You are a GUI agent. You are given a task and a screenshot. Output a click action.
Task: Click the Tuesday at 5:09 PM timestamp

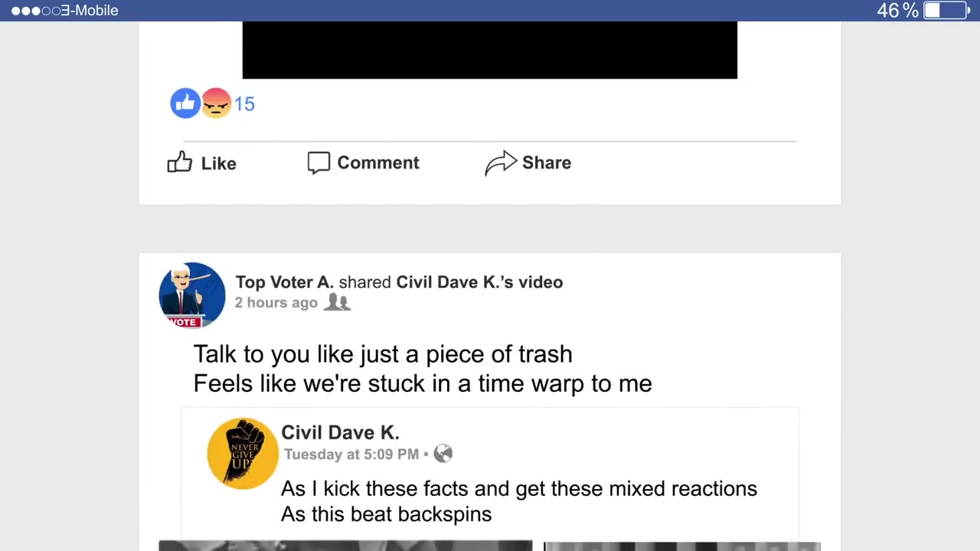point(351,455)
